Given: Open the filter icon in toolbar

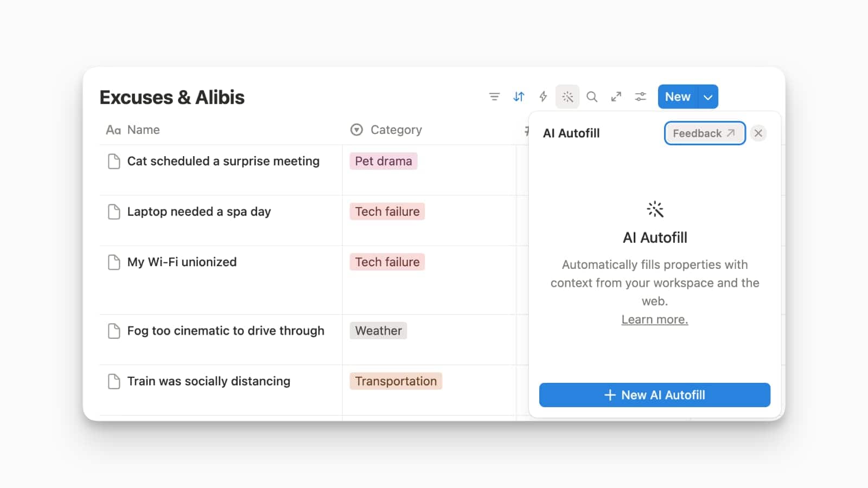Looking at the screenshot, I should 494,97.
